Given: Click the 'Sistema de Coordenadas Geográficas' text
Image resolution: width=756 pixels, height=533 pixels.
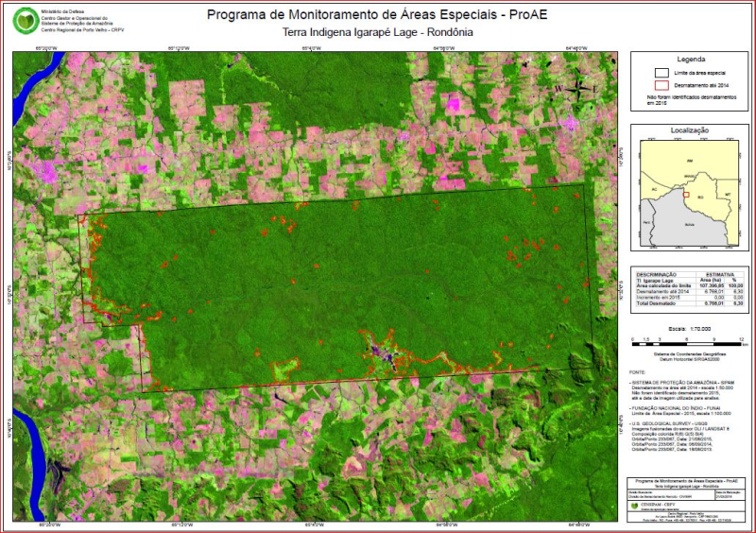Looking at the screenshot, I should [690, 354].
